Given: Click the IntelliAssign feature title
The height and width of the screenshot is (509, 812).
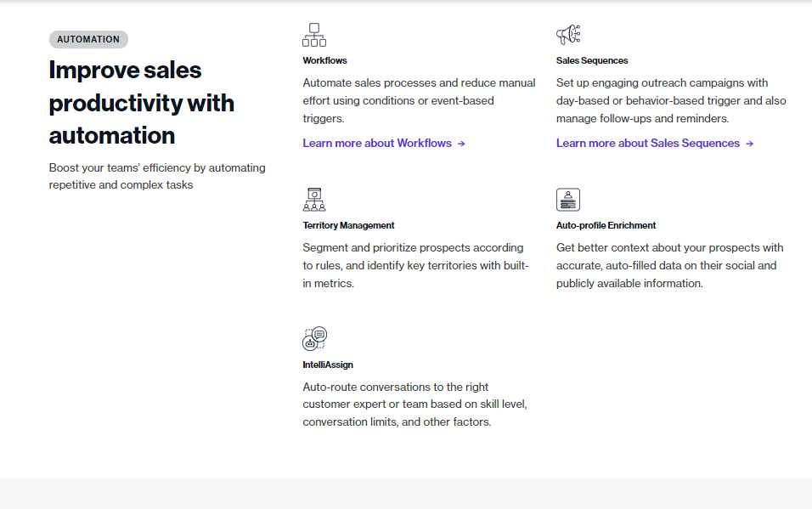Looking at the screenshot, I should coord(328,365).
